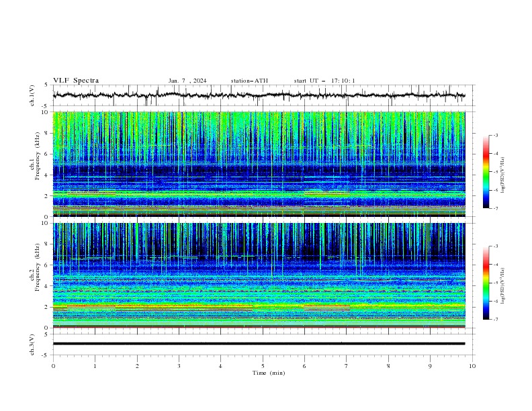Click time axis tick label '0'
The image size is (532, 411).
(53, 366)
